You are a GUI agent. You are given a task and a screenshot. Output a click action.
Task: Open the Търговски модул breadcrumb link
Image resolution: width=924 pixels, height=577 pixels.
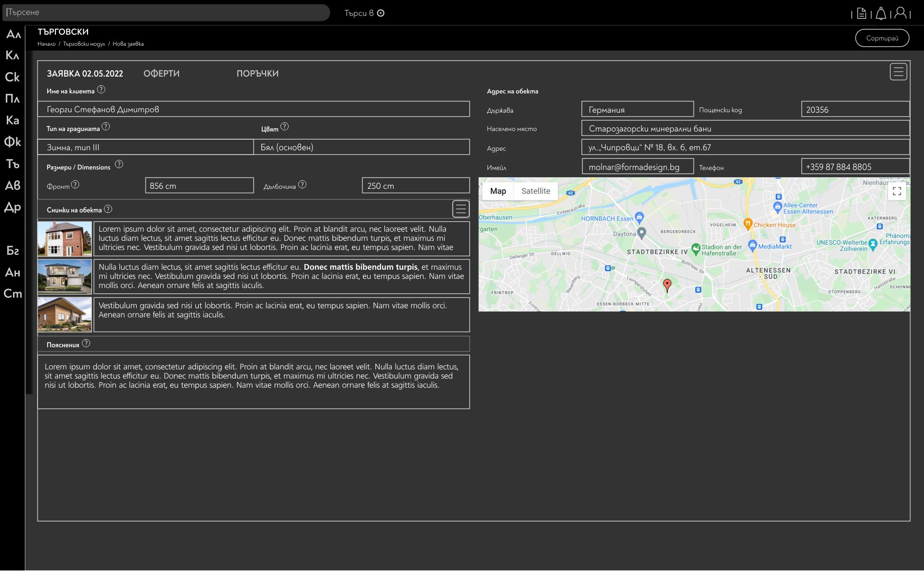pyautogui.click(x=84, y=44)
